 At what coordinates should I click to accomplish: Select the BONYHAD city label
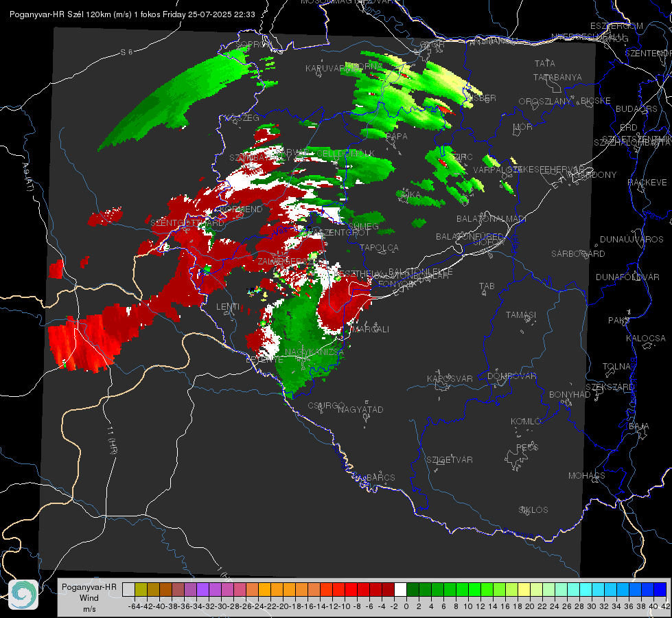click(570, 395)
